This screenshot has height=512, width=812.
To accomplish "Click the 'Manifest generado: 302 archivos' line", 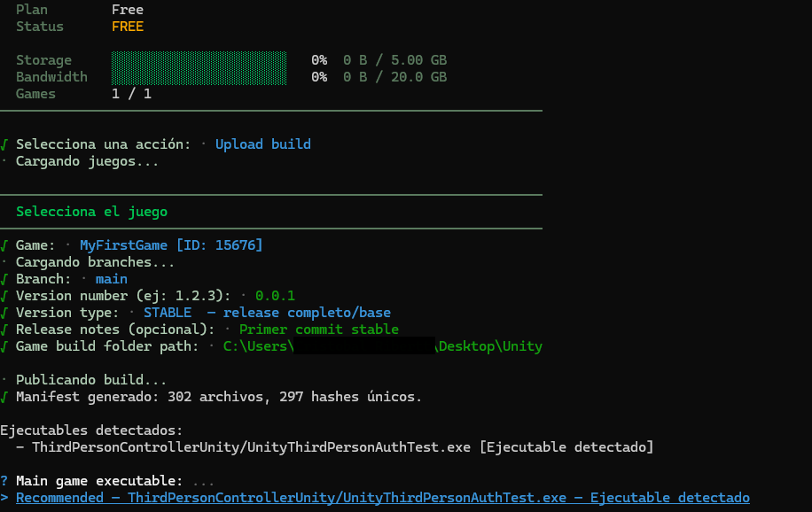I will click(219, 397).
